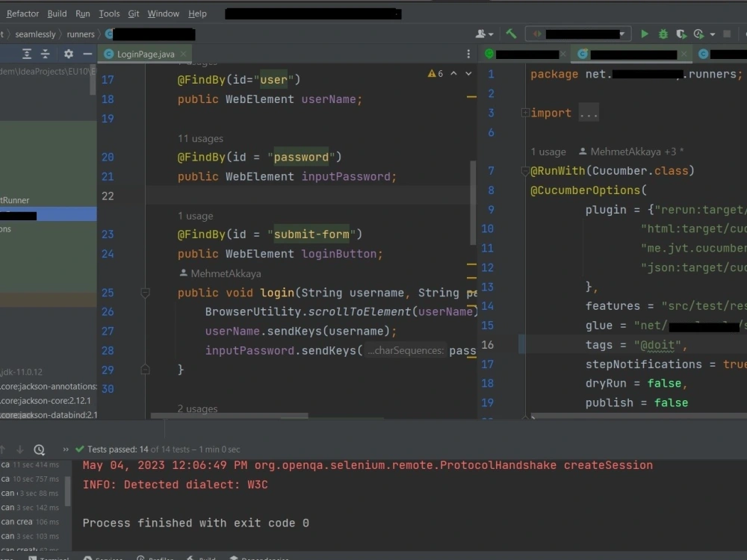
Task: Open Code With Me dropdown arrow
Action: (491, 34)
